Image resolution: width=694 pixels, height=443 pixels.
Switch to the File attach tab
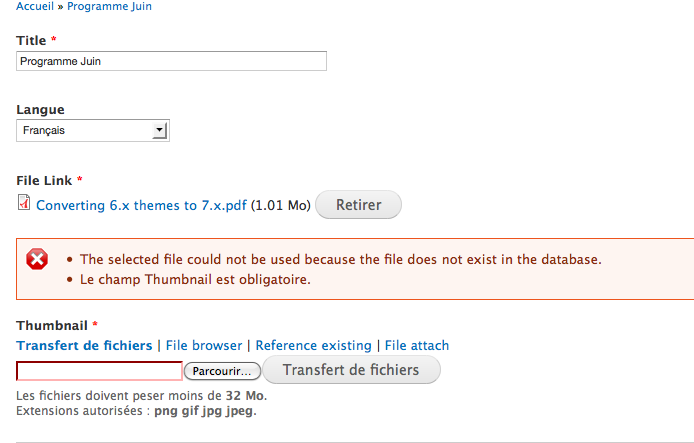[417, 345]
